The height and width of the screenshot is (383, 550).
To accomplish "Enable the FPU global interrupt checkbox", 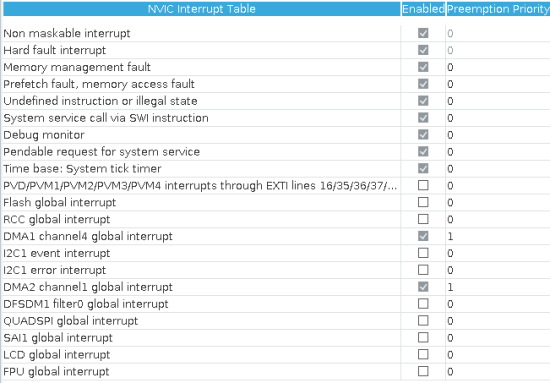I will [x=423, y=371].
